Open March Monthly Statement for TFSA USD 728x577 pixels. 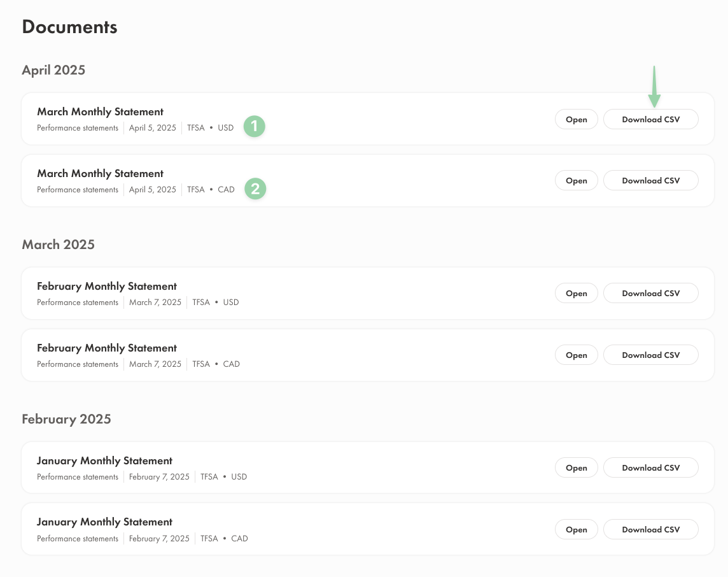coord(576,119)
